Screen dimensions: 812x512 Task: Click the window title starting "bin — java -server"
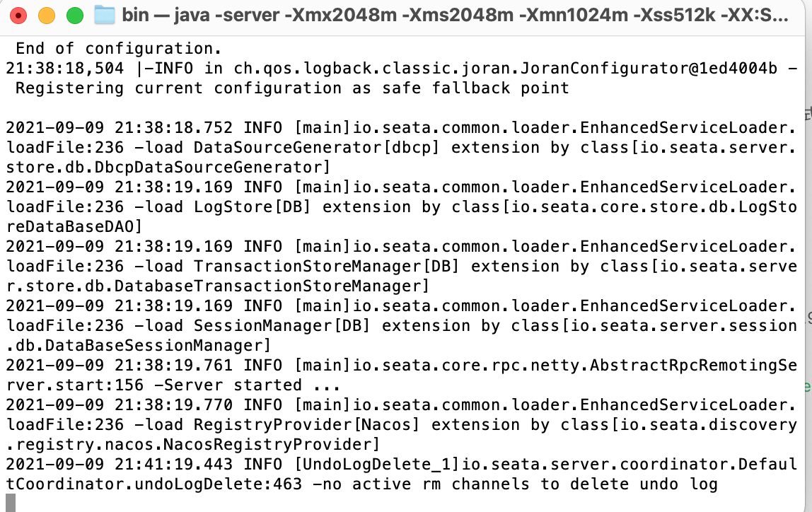[456, 15]
